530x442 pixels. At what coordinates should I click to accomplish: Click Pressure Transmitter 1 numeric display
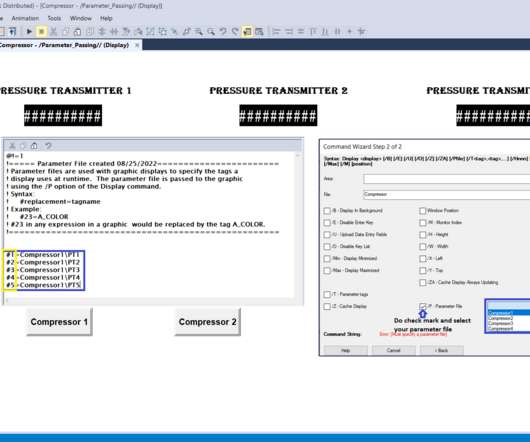point(63,116)
